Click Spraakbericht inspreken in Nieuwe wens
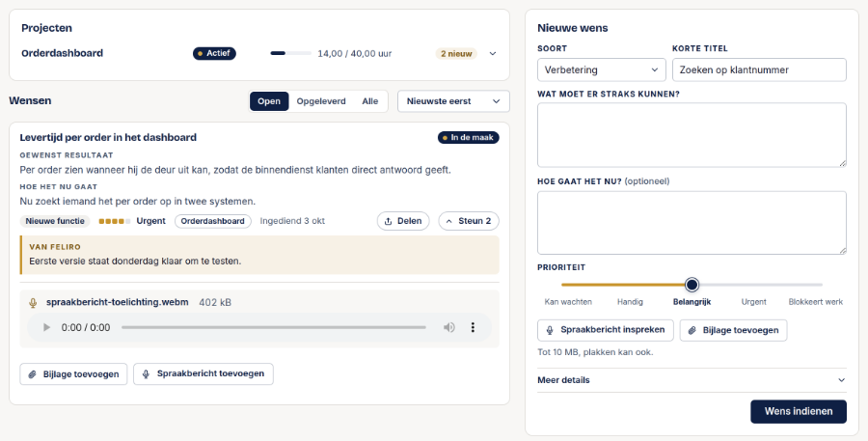The height and width of the screenshot is (441, 868). 605,330
